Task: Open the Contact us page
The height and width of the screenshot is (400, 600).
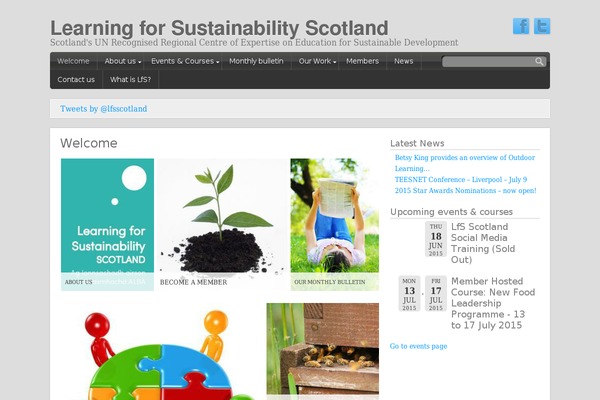Action: [x=76, y=80]
